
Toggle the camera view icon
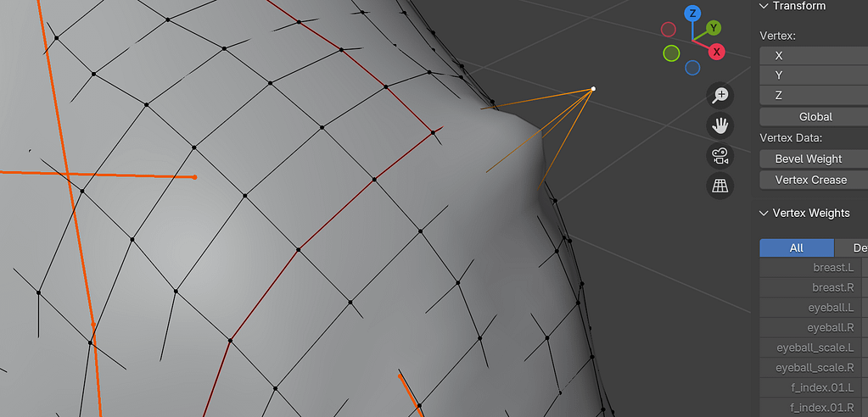click(x=720, y=155)
